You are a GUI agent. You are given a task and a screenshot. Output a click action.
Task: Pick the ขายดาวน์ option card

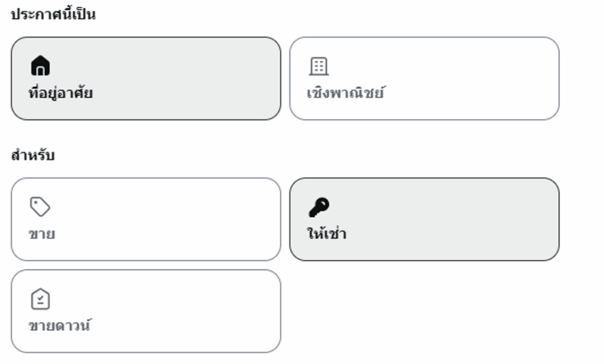click(146, 311)
